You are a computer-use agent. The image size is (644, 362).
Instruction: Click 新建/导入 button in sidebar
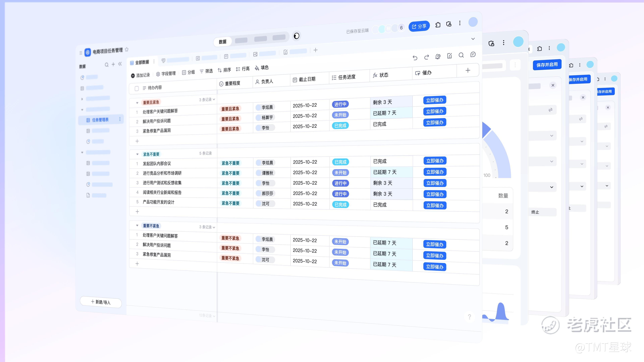point(101,302)
